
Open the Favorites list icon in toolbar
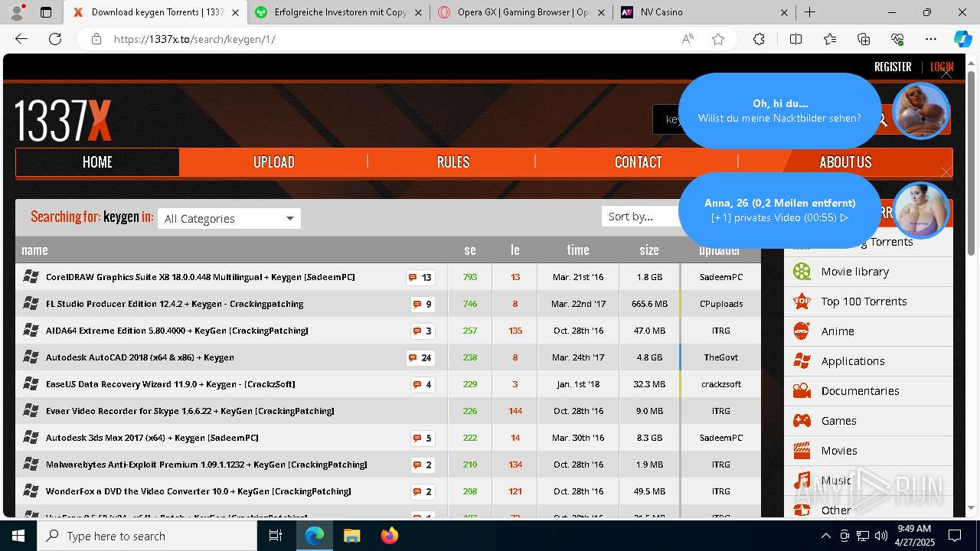(x=830, y=39)
